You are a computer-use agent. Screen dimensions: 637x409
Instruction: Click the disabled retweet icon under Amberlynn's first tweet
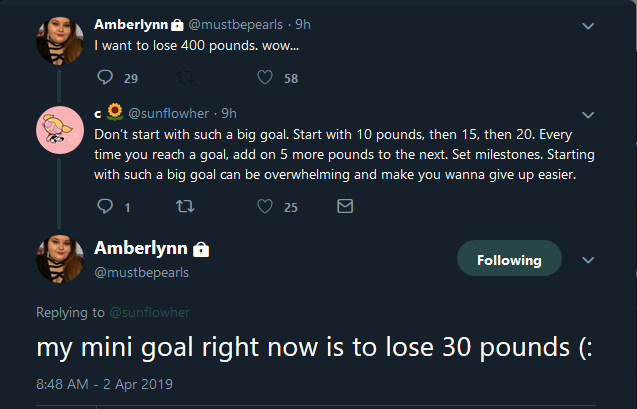185,77
